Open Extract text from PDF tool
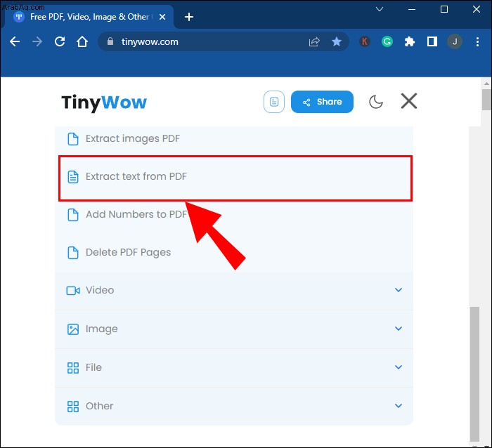 coord(235,178)
